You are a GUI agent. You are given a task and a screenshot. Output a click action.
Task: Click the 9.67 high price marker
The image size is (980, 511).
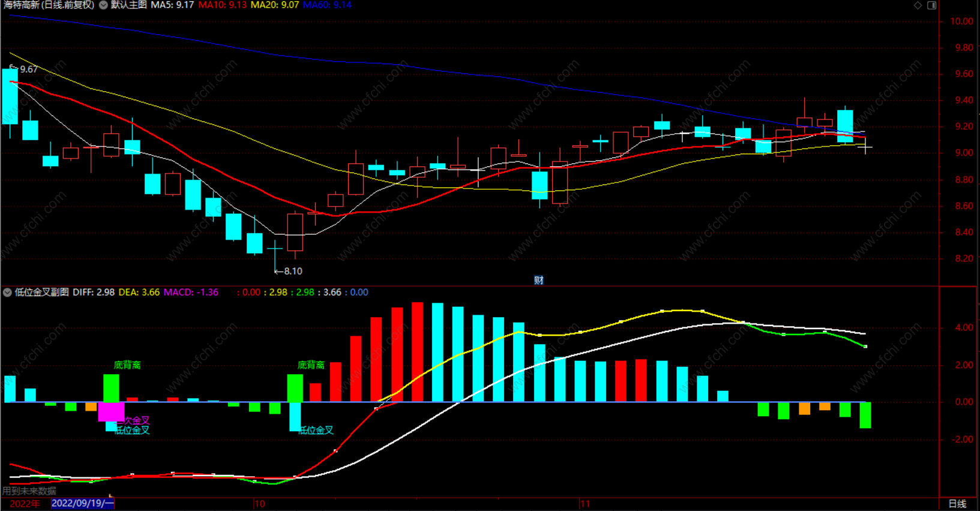[28, 70]
